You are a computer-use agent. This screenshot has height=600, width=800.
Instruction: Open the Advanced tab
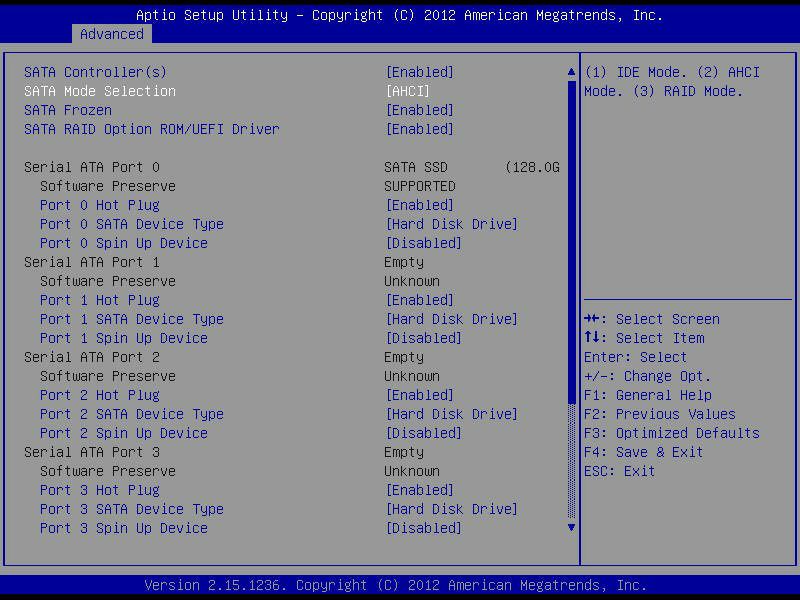111,34
